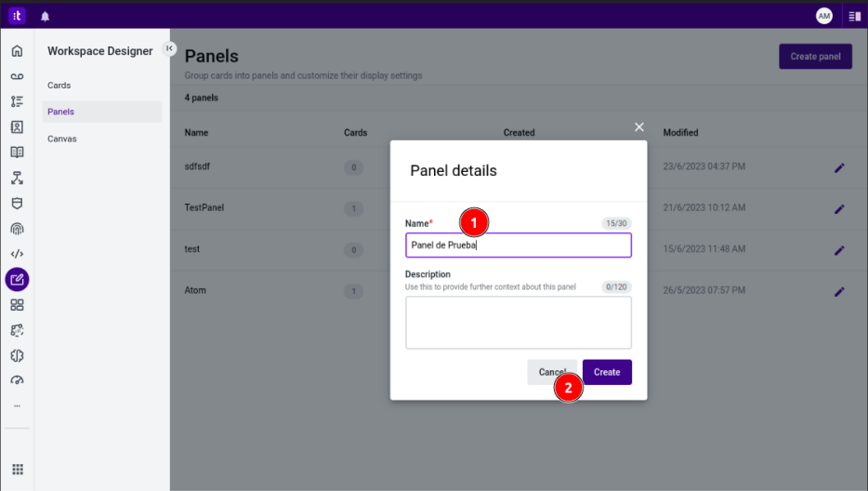Viewport: 868px width, 491px height.
Task: Focus the Description text area
Action: tap(518, 322)
